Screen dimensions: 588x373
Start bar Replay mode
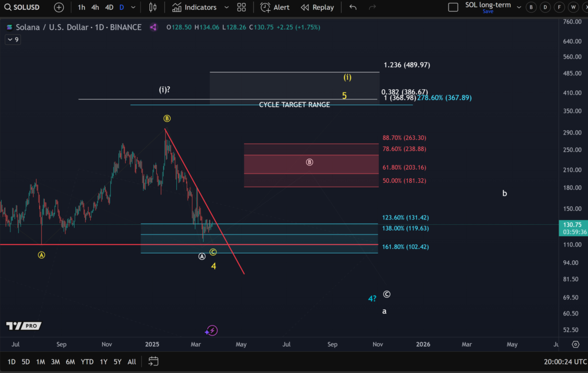click(x=317, y=7)
